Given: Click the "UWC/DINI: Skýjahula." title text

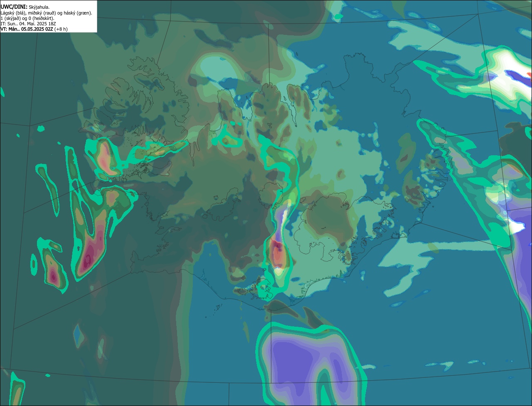Looking at the screenshot, I should coord(25,7).
